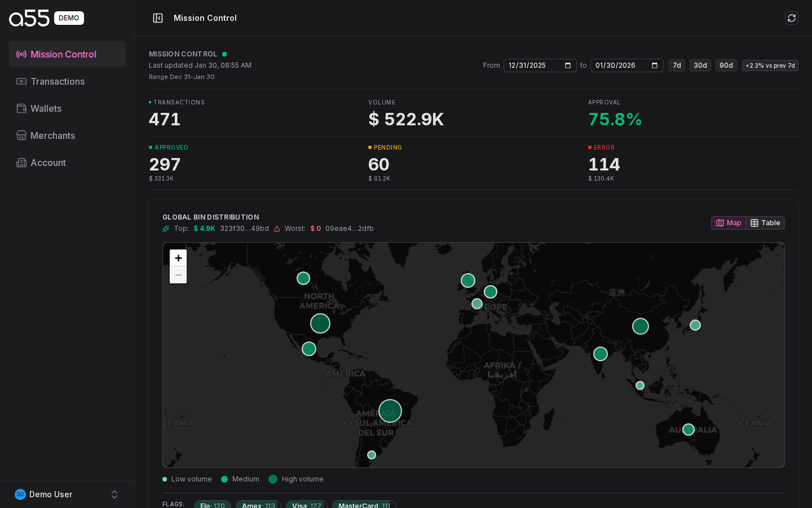
Task: Click the Approved 297 count
Action: tap(165, 164)
